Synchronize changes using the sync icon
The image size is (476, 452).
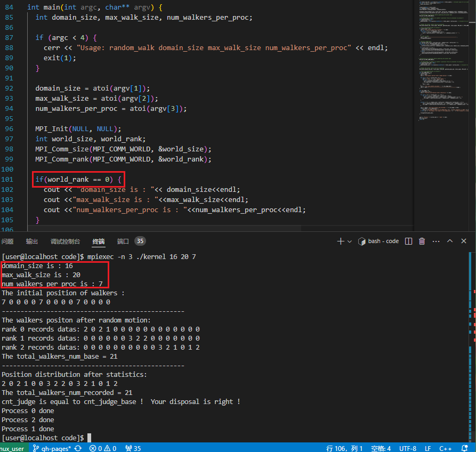click(x=78, y=448)
